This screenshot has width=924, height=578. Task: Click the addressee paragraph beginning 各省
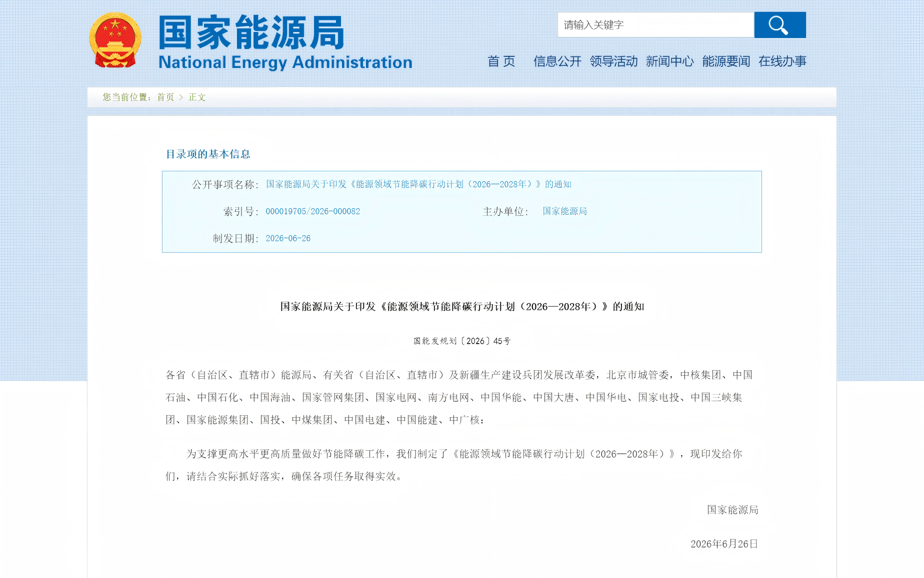[459, 397]
